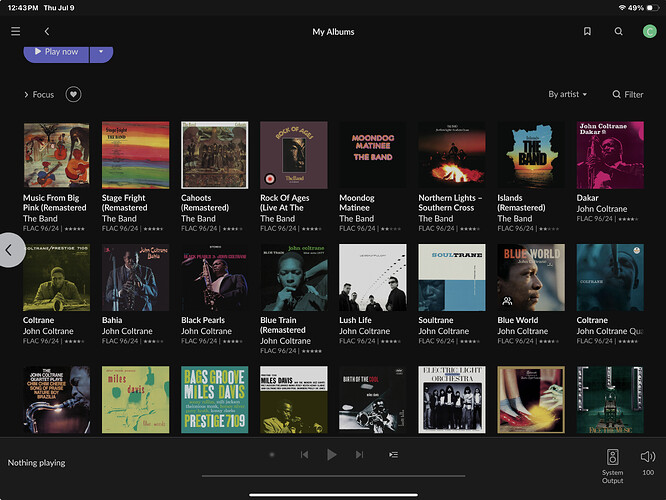The width and height of the screenshot is (666, 500).
Task: Open Bags Groove Miles Davis cover
Action: pos(214,400)
